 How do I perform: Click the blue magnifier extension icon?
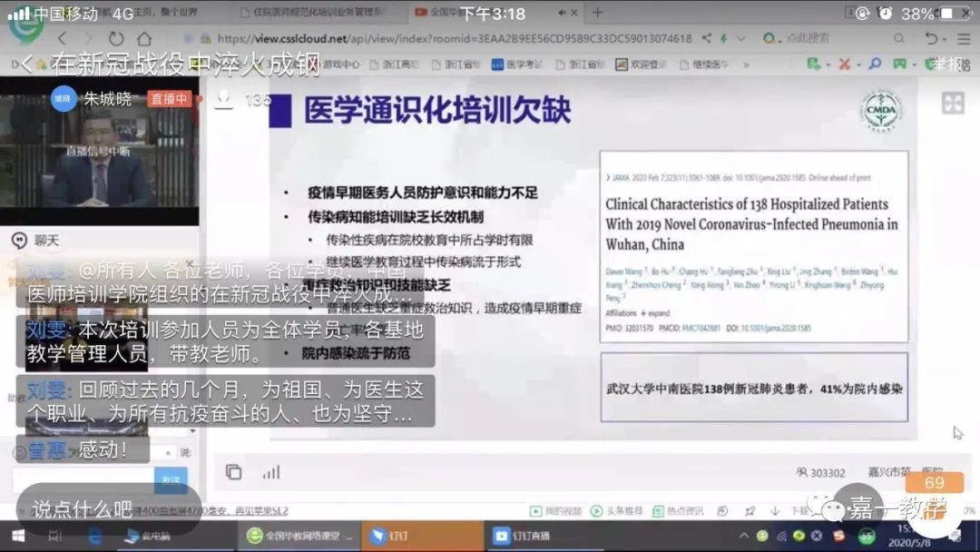pyautogui.click(x=875, y=64)
